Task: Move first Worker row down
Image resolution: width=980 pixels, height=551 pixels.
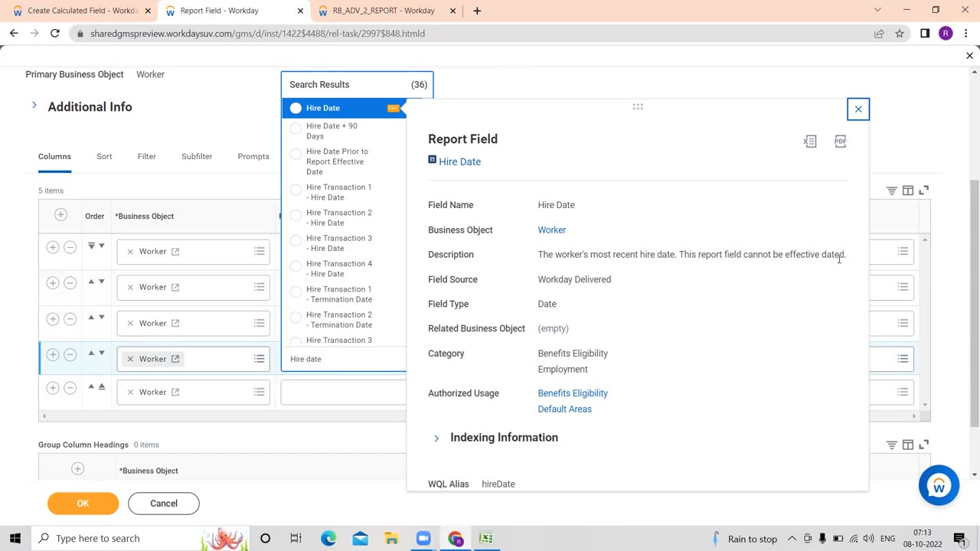Action: 101,246
